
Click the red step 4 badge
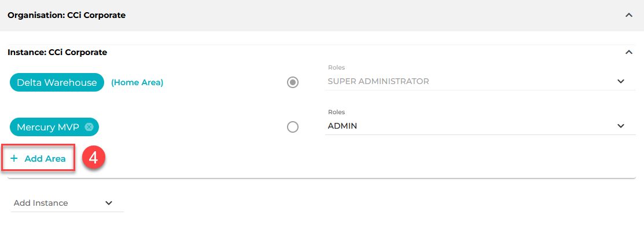click(x=94, y=158)
